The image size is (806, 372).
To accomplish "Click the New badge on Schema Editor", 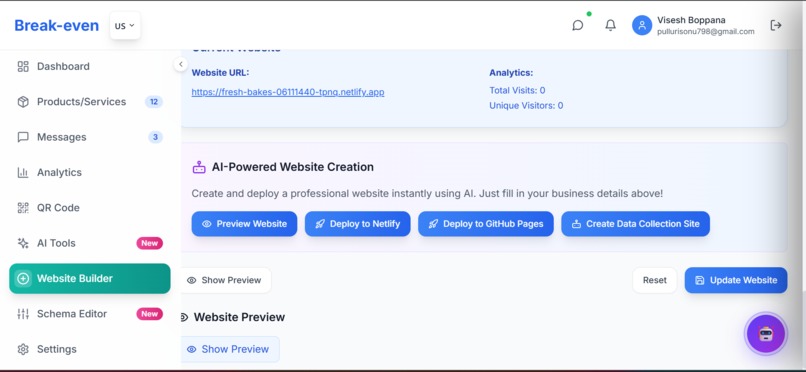I will click(150, 314).
